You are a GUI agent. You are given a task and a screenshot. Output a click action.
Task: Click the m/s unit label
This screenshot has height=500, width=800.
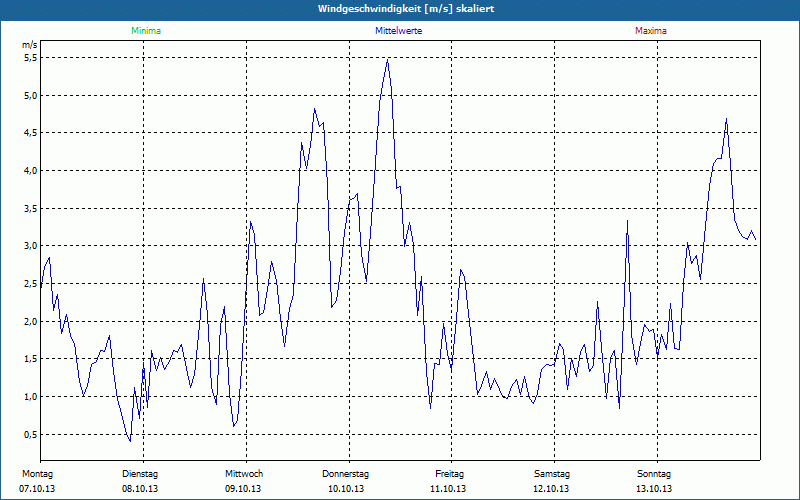click(30, 45)
